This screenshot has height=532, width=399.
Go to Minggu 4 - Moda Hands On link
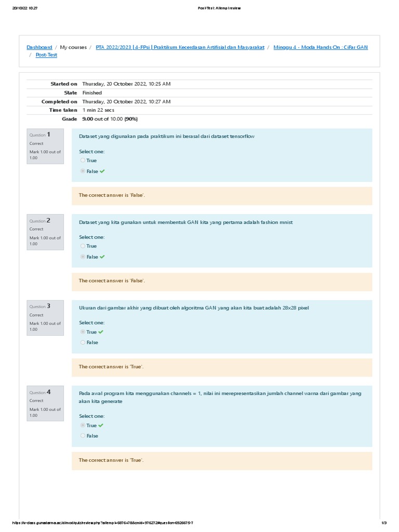(x=321, y=47)
